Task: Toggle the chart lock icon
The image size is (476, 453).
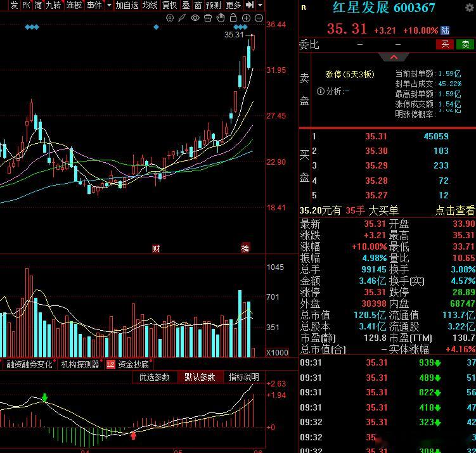Action: point(233,18)
